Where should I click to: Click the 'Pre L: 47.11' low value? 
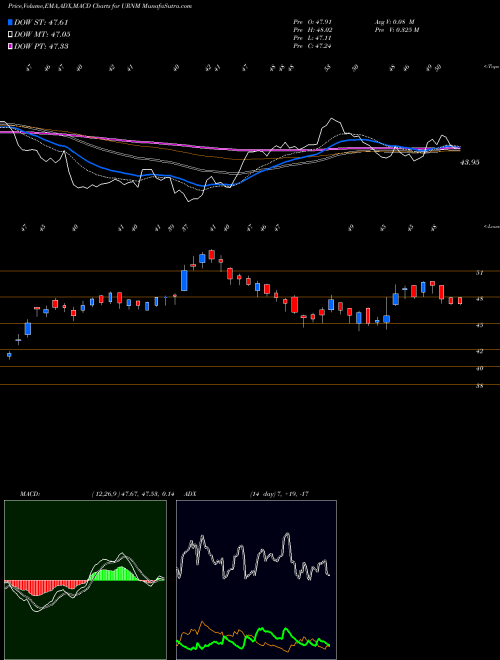pyautogui.click(x=312, y=38)
